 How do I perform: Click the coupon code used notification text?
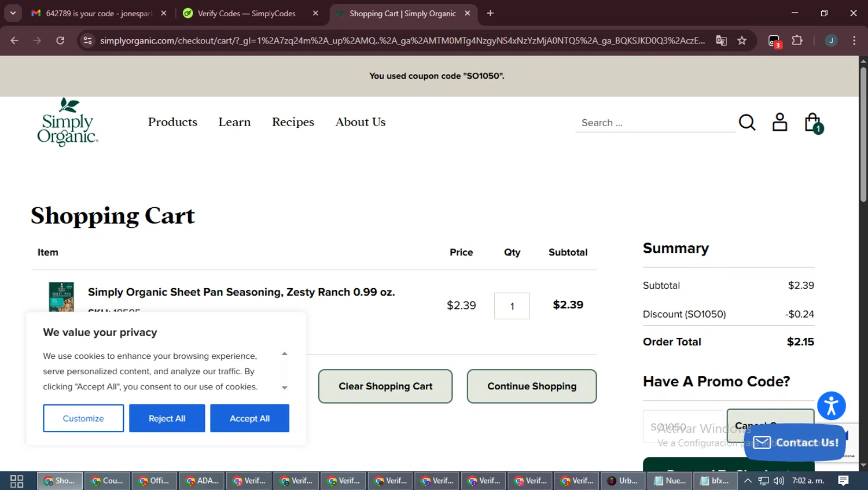coord(437,76)
